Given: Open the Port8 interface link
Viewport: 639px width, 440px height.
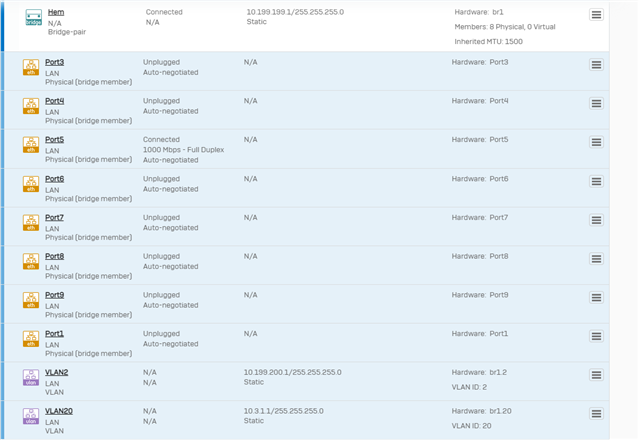Looking at the screenshot, I should 54,256.
